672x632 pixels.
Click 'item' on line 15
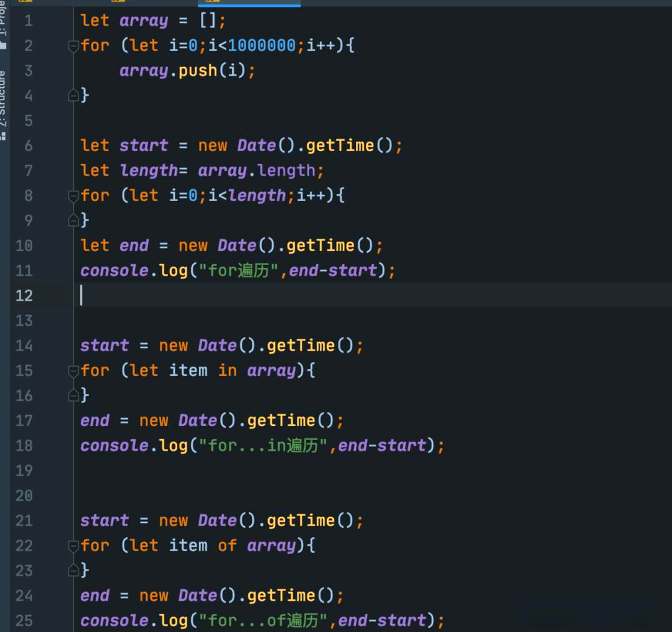pos(188,370)
